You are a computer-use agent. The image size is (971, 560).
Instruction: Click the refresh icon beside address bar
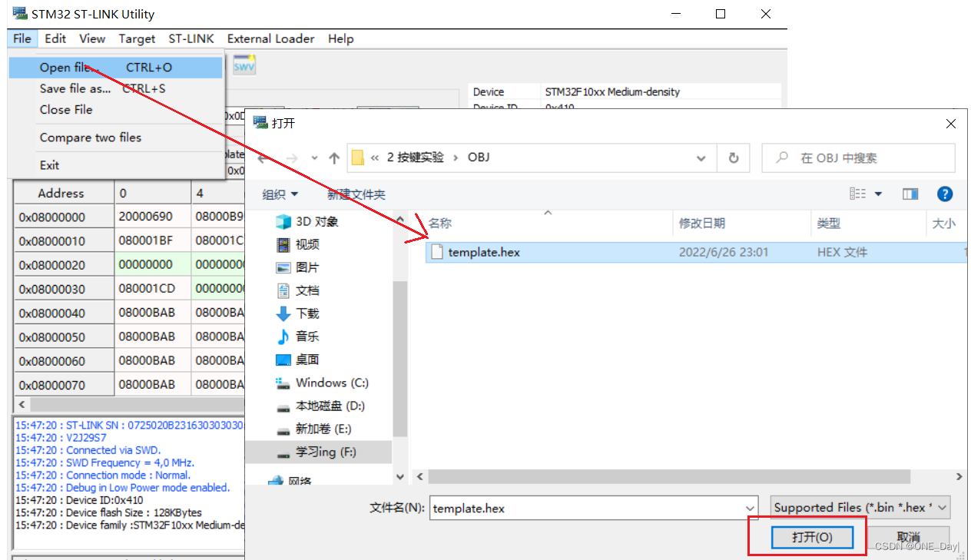(734, 158)
